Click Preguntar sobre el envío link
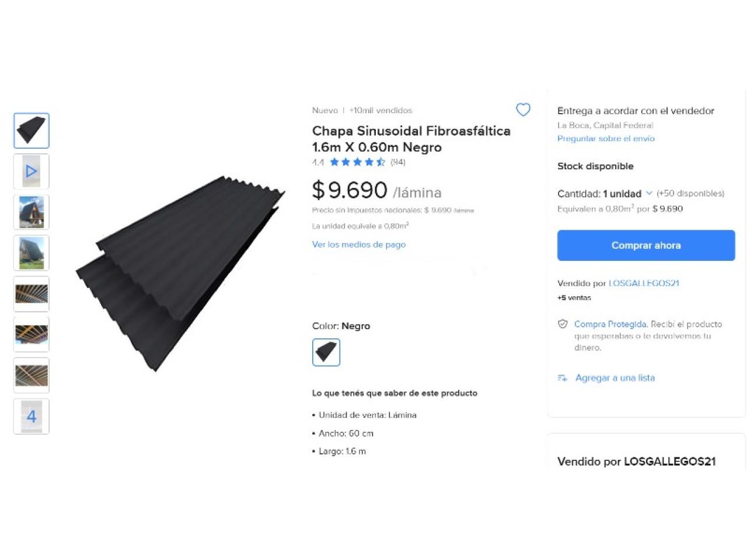747x560 pixels. (x=606, y=138)
